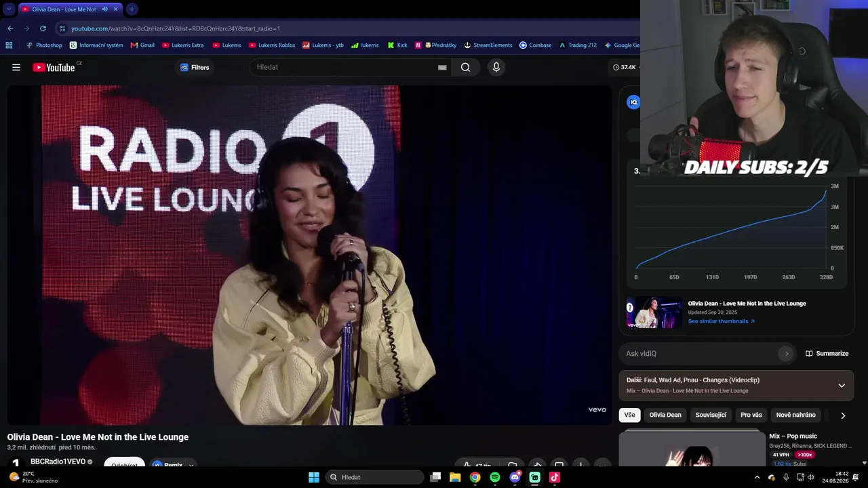The height and width of the screenshot is (488, 868).
Task: Open Google Chrome from the taskbar
Action: pos(475,477)
